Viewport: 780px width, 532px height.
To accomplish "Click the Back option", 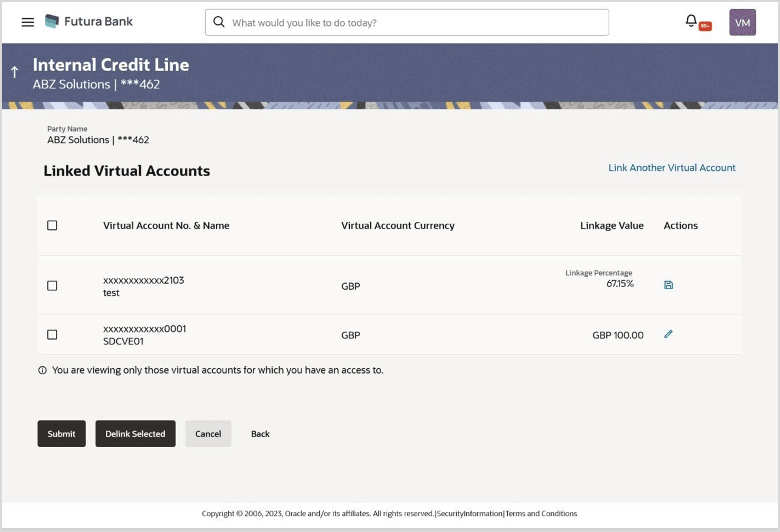I will click(x=260, y=434).
